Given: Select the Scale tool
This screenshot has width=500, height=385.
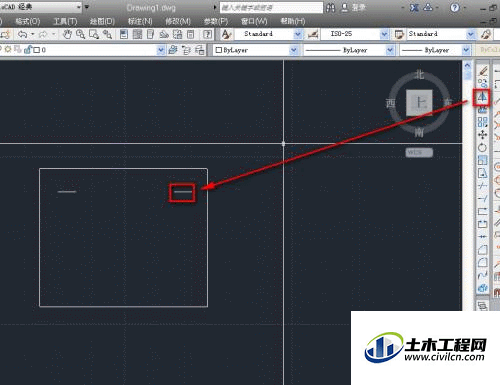Looking at the screenshot, I should pyautogui.click(x=482, y=160).
